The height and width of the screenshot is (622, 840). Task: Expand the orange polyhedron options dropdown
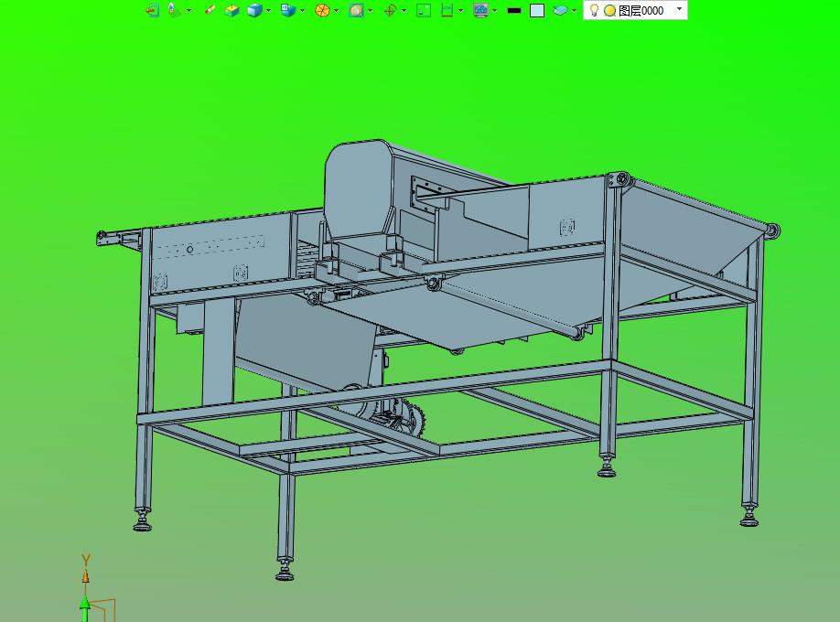click(x=337, y=11)
